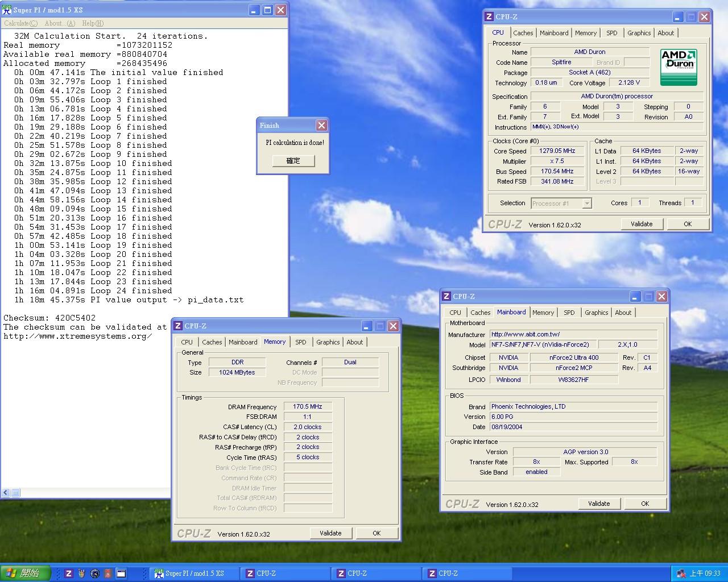This screenshot has width=728, height=582.
Task: Switch to Super PI taskbar button
Action: pyautogui.click(x=195, y=573)
